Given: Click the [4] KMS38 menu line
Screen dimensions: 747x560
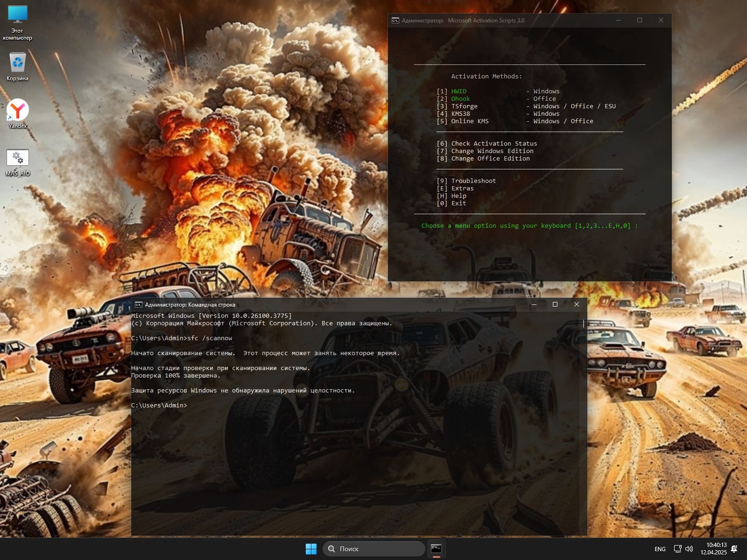Looking at the screenshot, I should 498,114.
